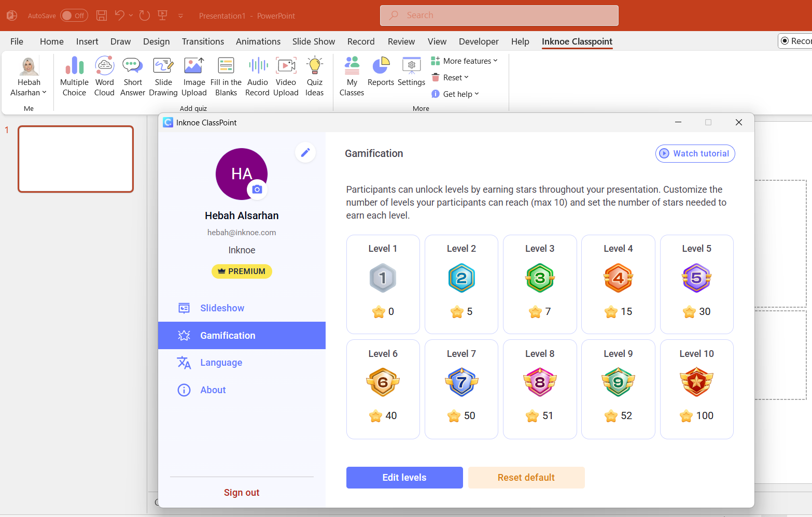The image size is (812, 517).
Task: Add a Word Cloud activity
Action: click(x=104, y=77)
